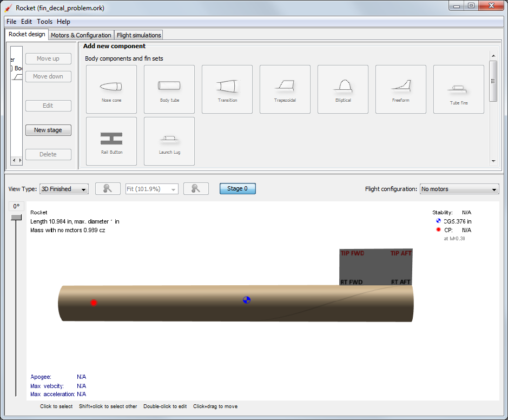The height and width of the screenshot is (420, 508).
Task: Open the Tools menu
Action: 44,22
